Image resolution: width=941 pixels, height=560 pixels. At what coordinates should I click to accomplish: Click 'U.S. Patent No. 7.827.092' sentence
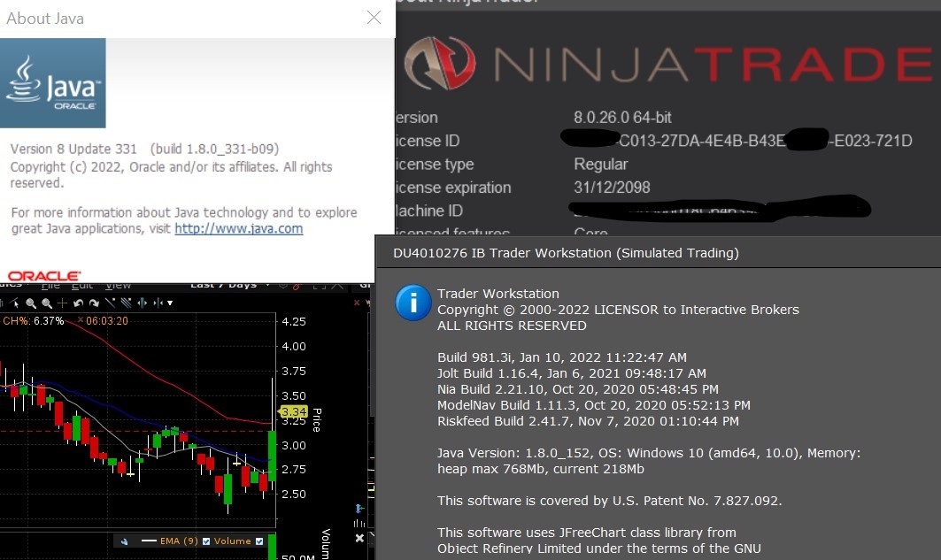coord(609,501)
